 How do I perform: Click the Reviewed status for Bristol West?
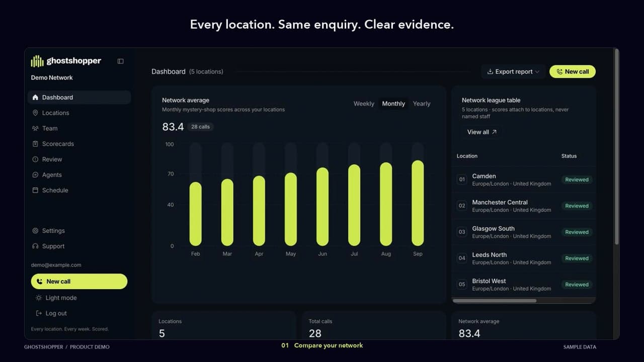[577, 285]
